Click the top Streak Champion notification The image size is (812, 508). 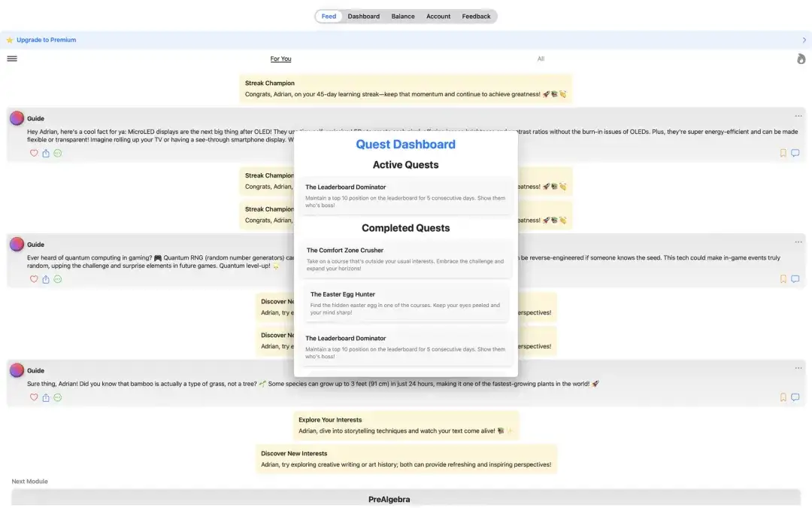click(x=405, y=89)
